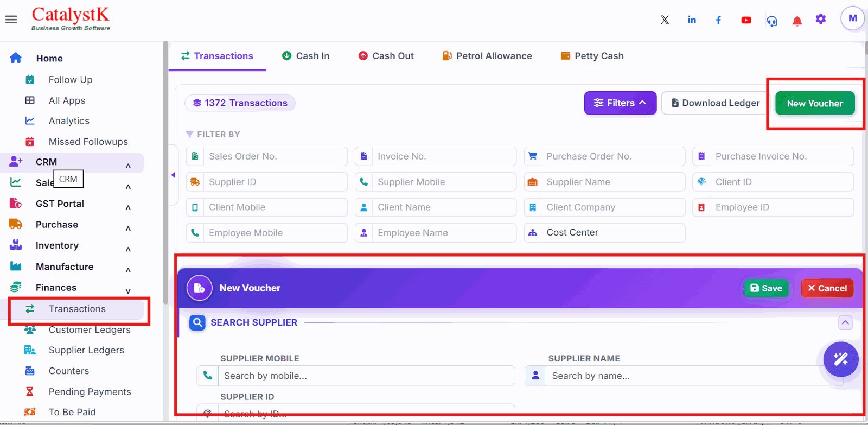Open the Petty Cash tab
Screen dimensions: 868x425
coord(592,56)
